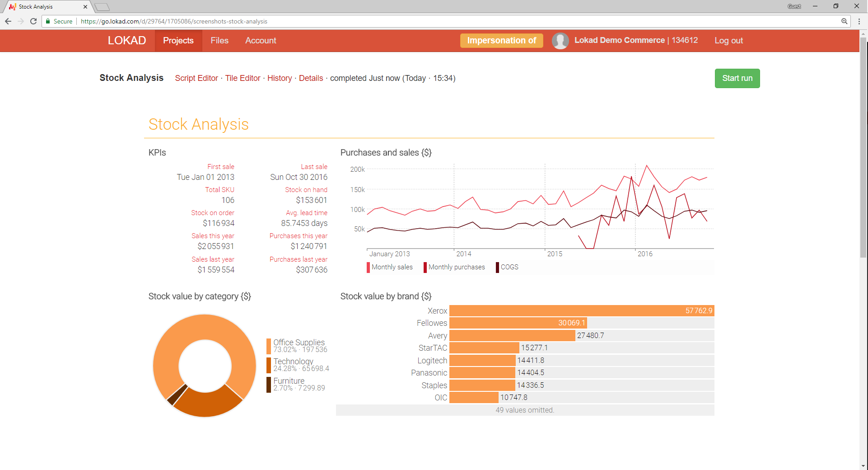Go to the Files section

(x=219, y=41)
